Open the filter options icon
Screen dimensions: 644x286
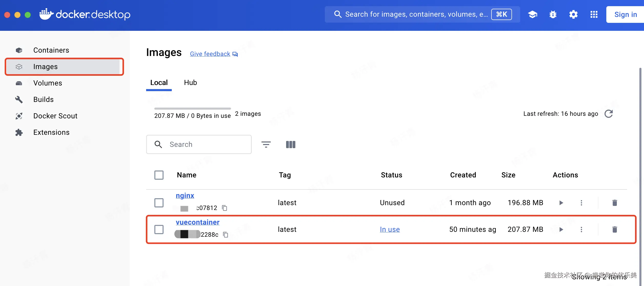click(266, 144)
